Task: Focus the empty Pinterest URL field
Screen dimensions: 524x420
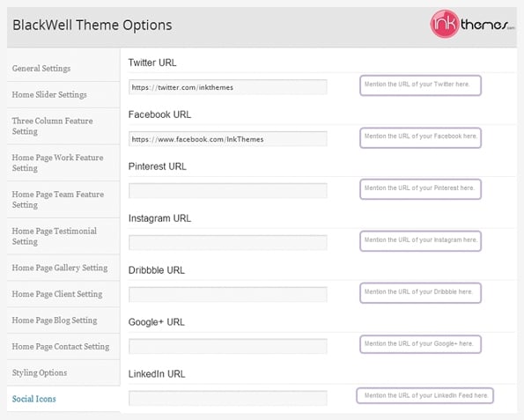Action: point(227,190)
